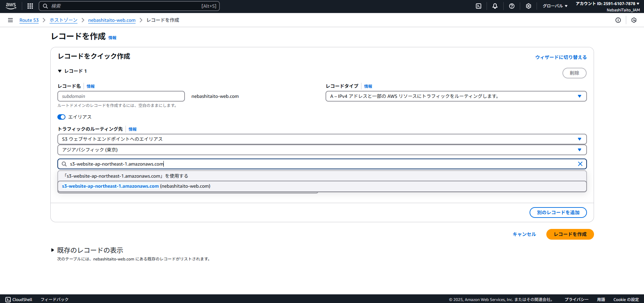Focus the subdomain record name field

click(121, 96)
